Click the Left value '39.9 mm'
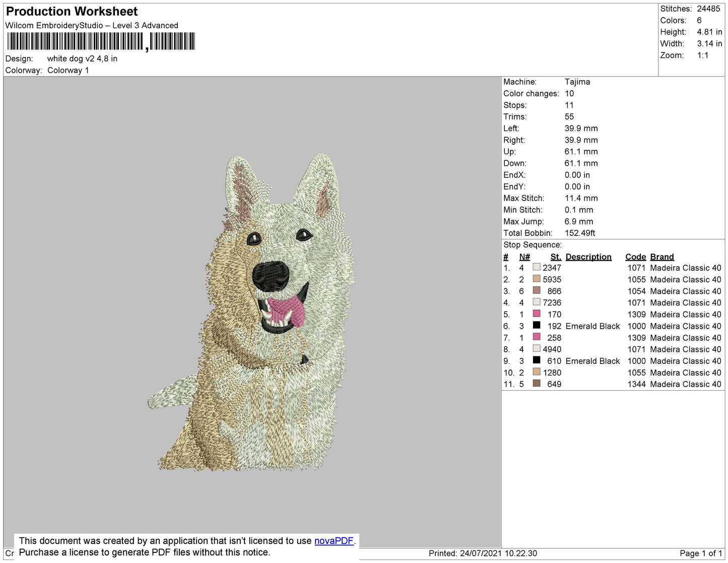The width and height of the screenshot is (728, 563). pos(581,128)
